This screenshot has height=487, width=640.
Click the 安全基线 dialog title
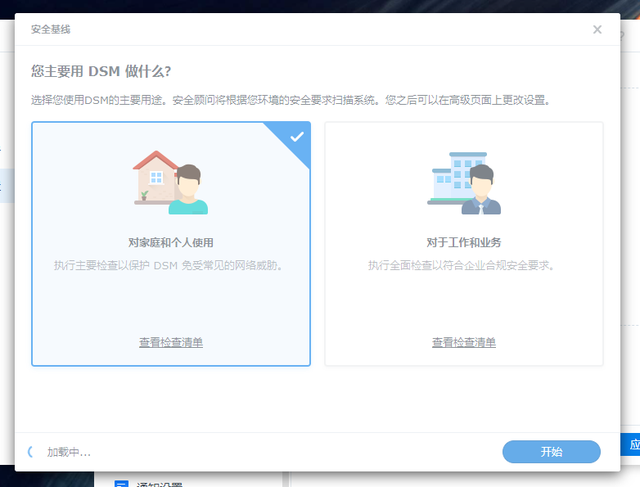[x=51, y=29]
